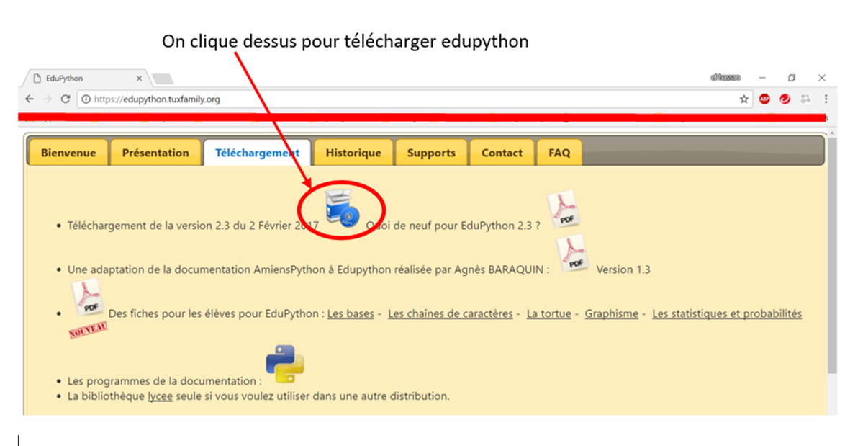Open 'Les chaînes de caractères' link
This screenshot has width=868, height=446.
click(x=450, y=314)
